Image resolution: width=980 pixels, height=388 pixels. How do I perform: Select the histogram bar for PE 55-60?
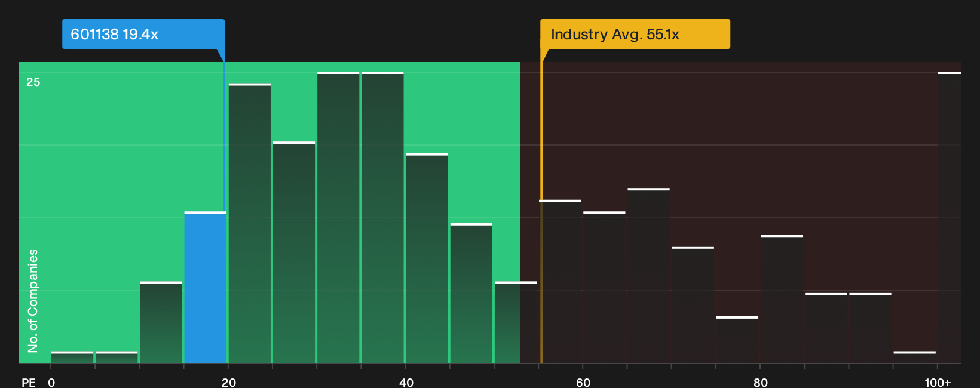pos(560,282)
